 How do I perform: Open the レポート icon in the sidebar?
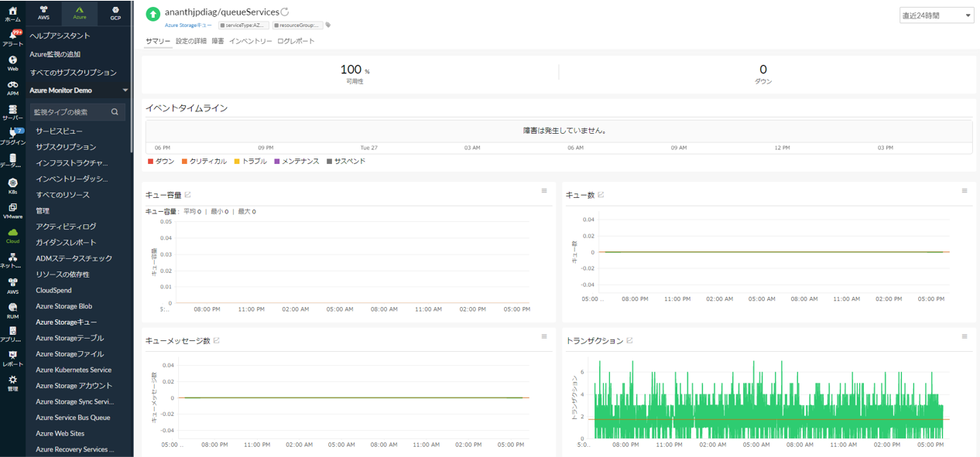(12, 360)
